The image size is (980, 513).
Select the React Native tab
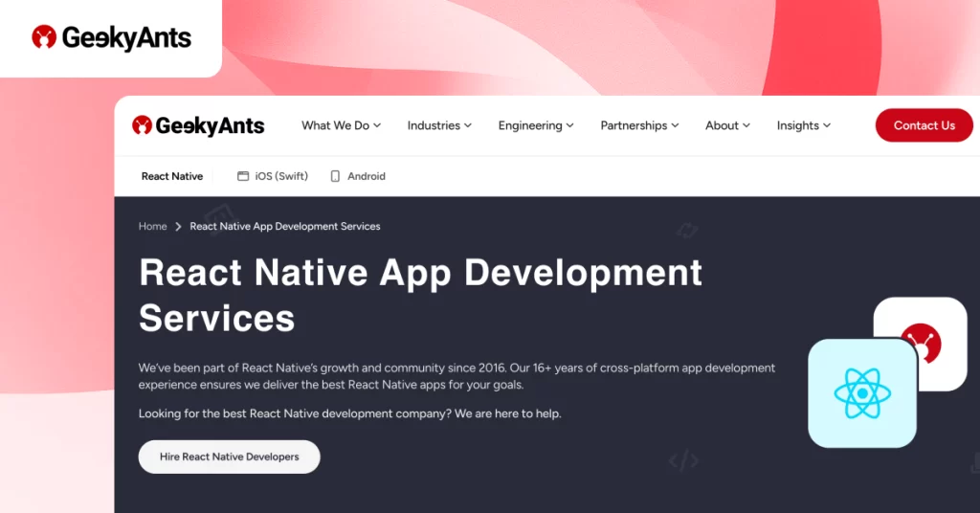coord(172,176)
